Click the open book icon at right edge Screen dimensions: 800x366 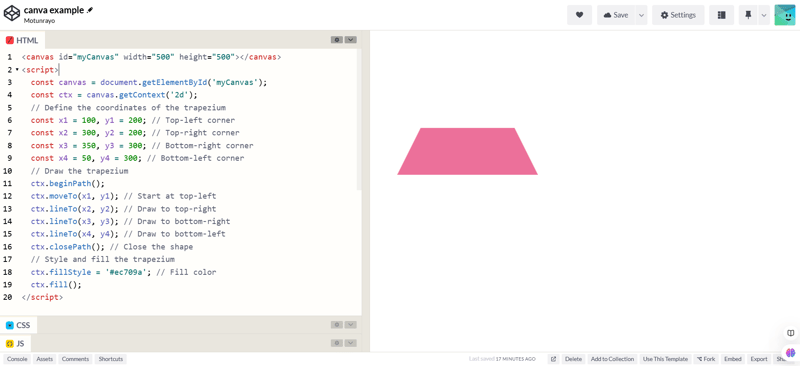pyautogui.click(x=791, y=333)
